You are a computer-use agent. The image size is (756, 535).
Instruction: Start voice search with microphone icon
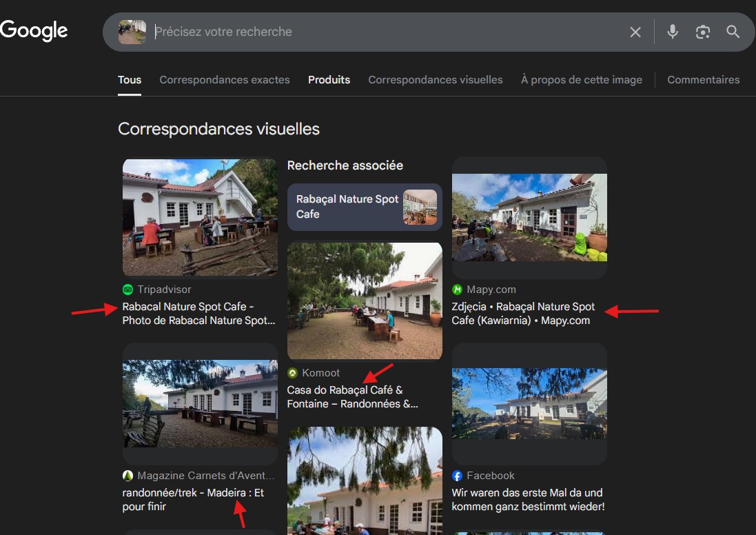point(673,32)
